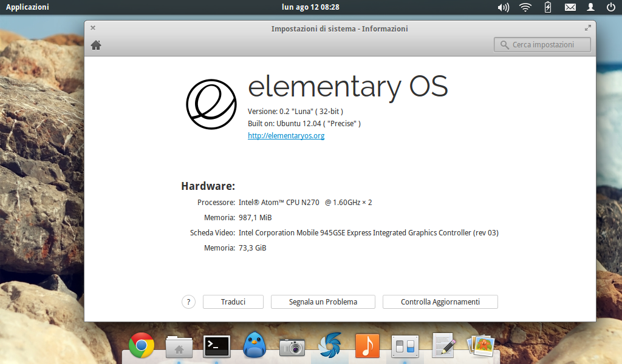Click the date and time indicator
This screenshot has height=364, width=622.
click(310, 7)
